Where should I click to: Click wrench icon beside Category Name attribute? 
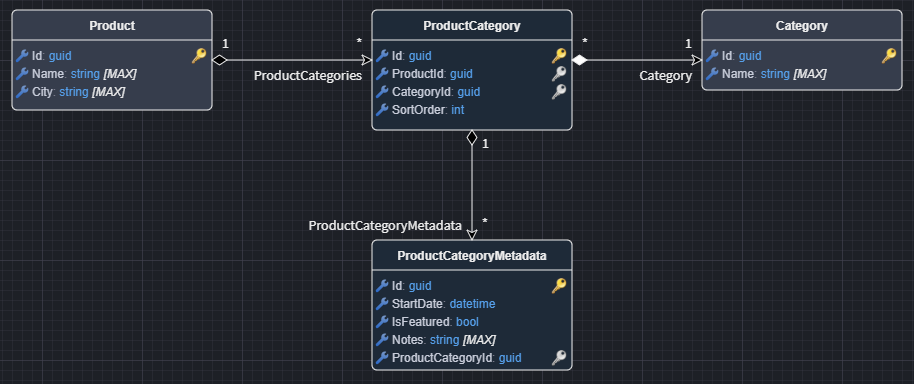click(x=712, y=74)
